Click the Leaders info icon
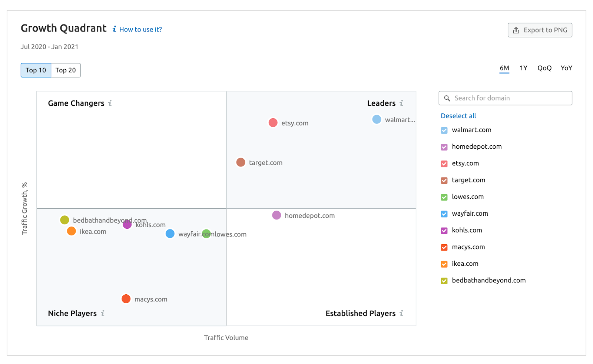This screenshot has width=593, height=364. 401,103
